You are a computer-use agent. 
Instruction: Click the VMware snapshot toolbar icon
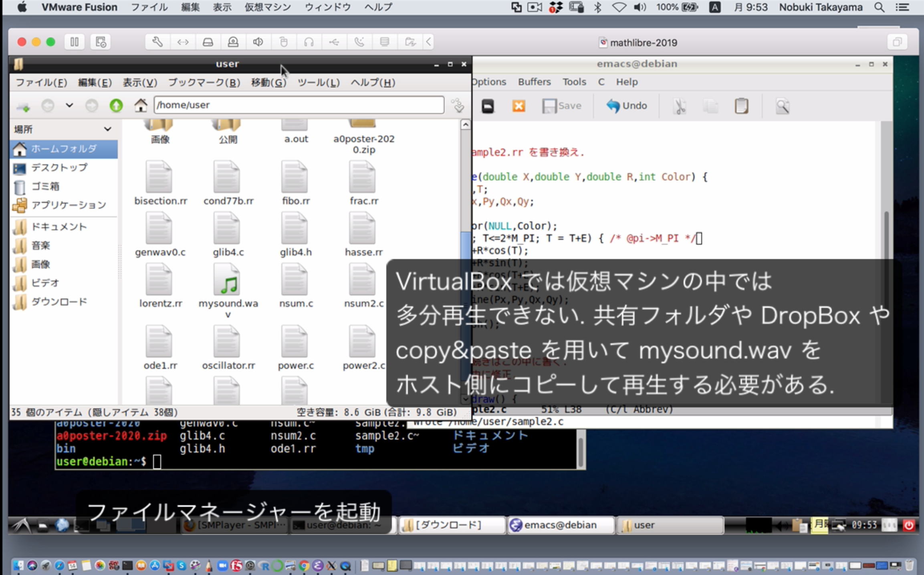pos(100,42)
